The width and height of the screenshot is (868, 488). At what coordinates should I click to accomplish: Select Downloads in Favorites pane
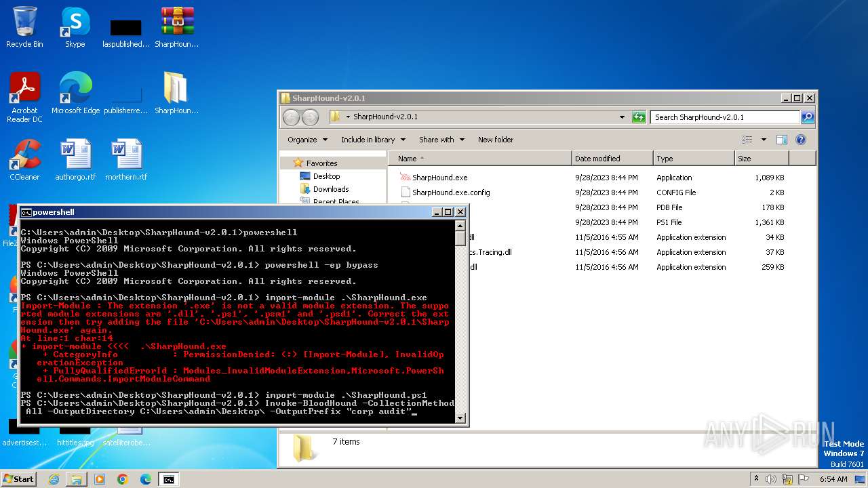point(330,189)
